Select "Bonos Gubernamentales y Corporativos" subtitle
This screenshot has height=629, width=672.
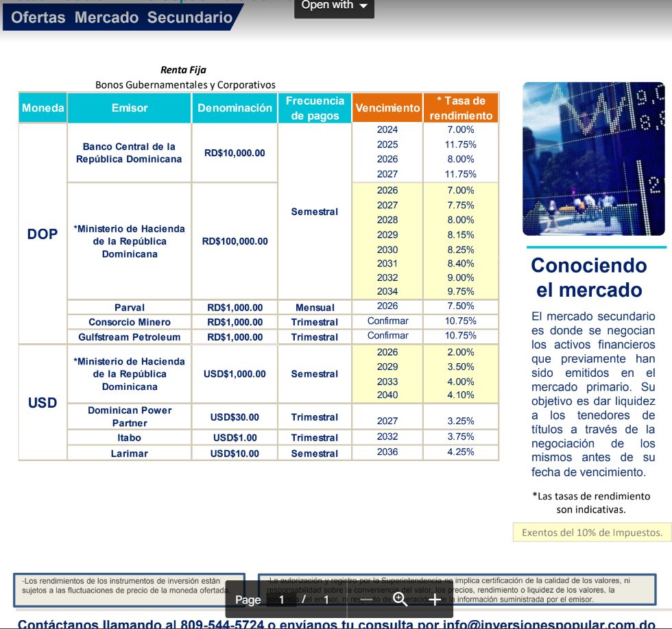pos(185,85)
